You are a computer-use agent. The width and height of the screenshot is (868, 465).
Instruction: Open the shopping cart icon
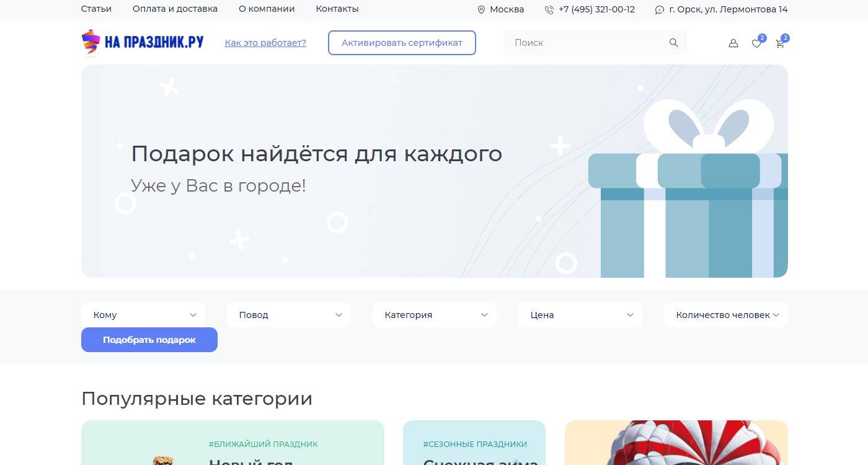point(780,43)
